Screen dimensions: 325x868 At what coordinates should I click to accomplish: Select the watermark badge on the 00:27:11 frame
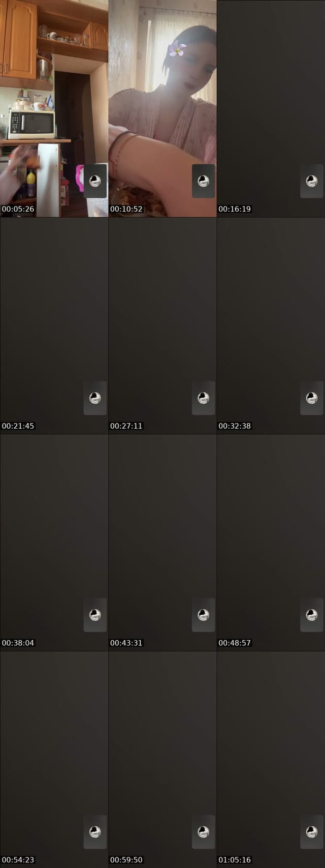click(203, 398)
